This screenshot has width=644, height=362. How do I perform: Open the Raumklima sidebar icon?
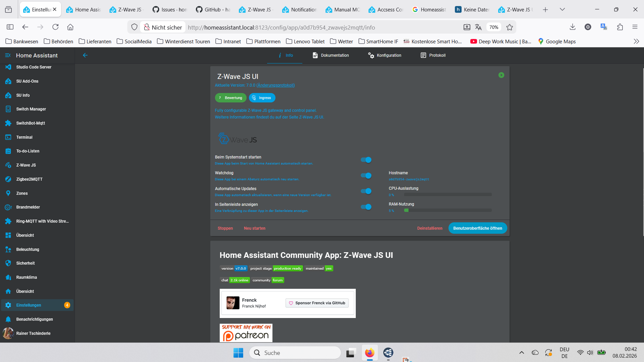(x=8, y=277)
